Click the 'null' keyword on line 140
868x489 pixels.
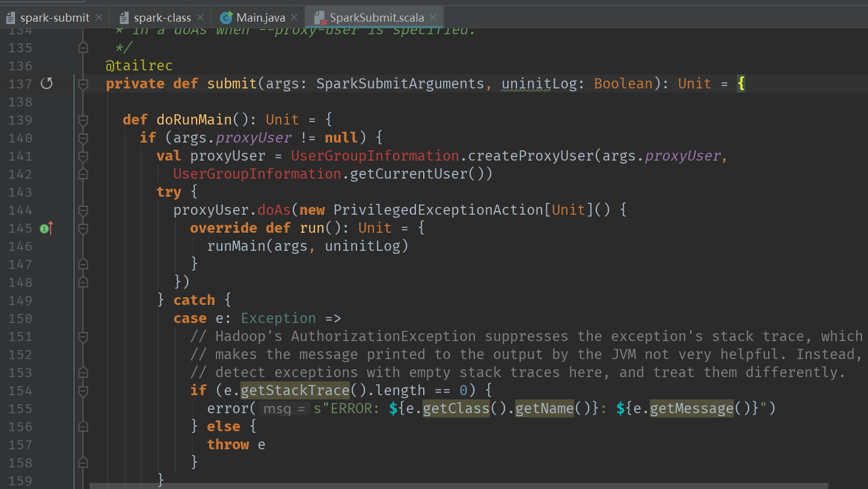click(341, 138)
